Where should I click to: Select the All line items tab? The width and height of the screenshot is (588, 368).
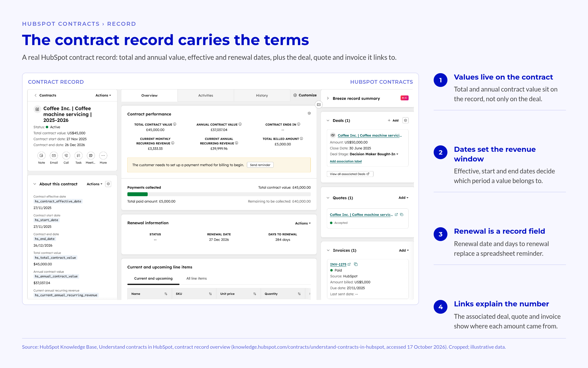tap(196, 279)
